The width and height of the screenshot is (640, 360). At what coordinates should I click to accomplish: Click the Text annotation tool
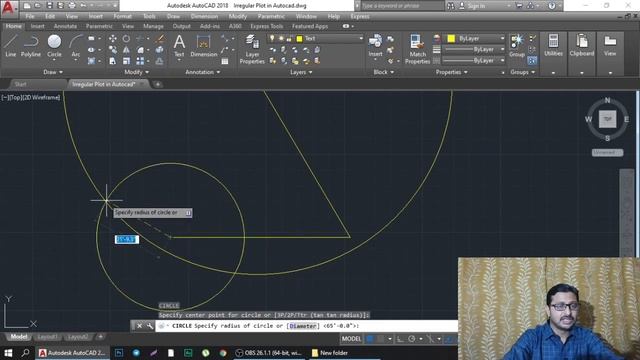179,45
